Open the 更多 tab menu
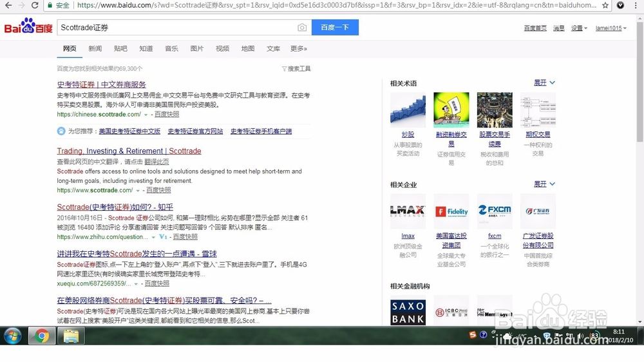 [x=299, y=48]
